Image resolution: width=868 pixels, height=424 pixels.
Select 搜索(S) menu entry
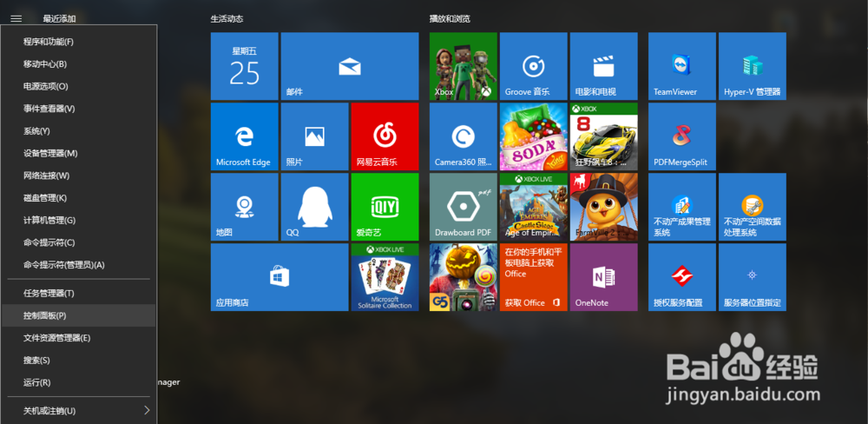[79, 361]
